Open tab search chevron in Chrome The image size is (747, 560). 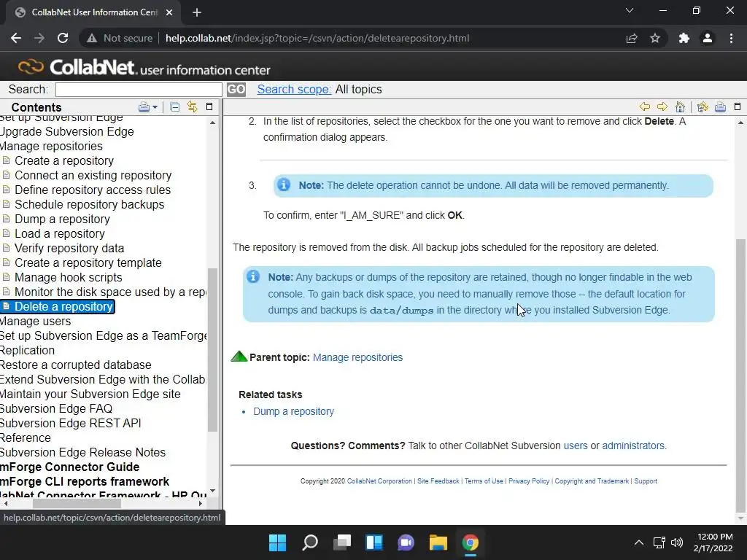click(630, 10)
